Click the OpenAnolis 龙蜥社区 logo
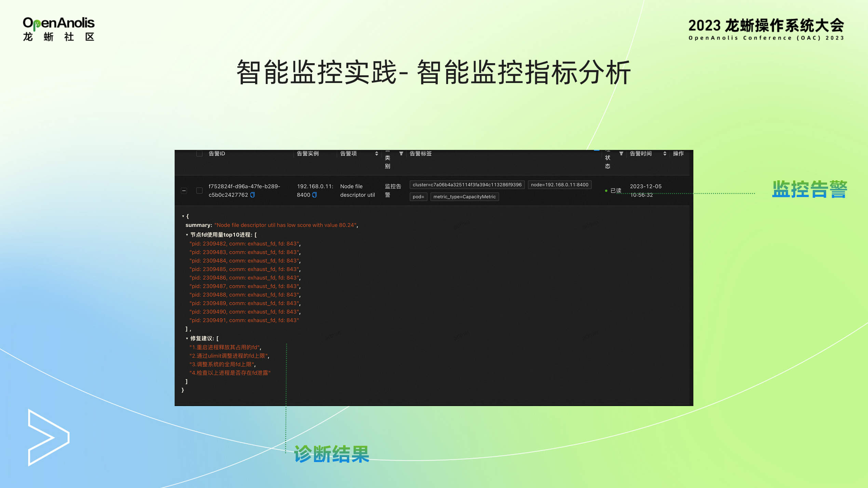Image resolution: width=868 pixels, height=488 pixels. coord(58,29)
